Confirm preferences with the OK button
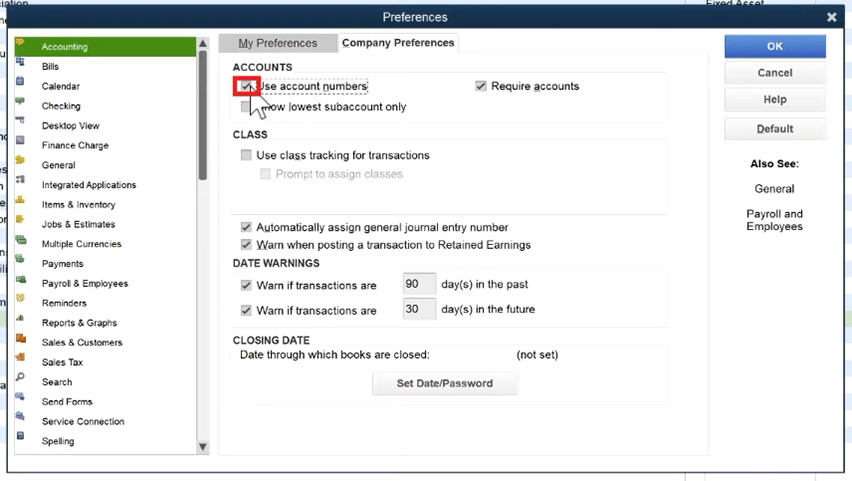Image resolution: width=852 pixels, height=481 pixels. coord(775,46)
